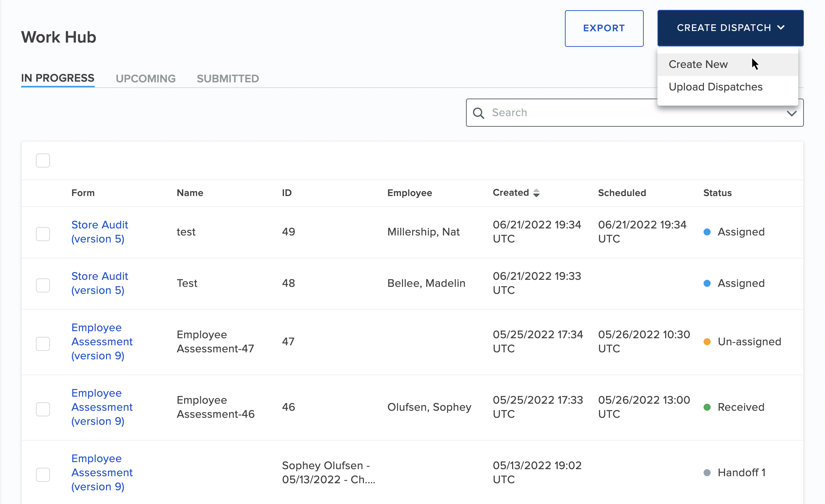The width and height of the screenshot is (825, 504).
Task: Click the gray Handoff 1 status dot
Action: coord(707,473)
